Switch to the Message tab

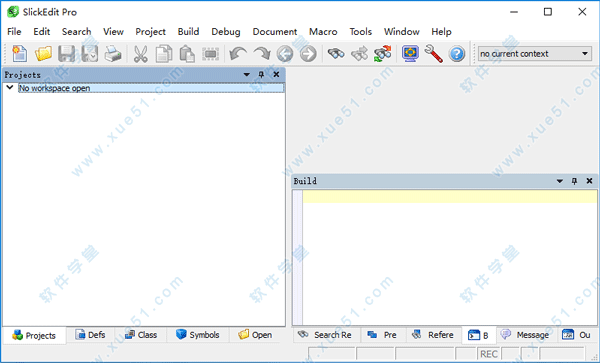click(526, 335)
